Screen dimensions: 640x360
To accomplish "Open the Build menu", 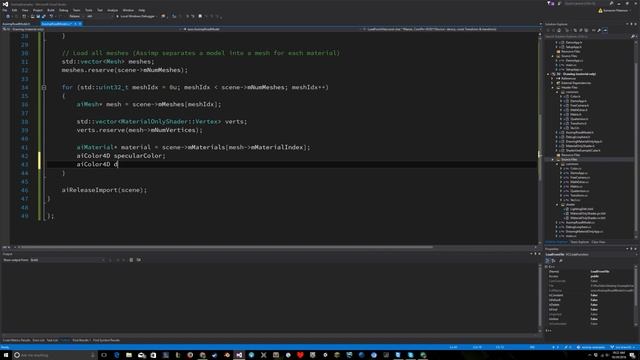I will tap(51, 10).
